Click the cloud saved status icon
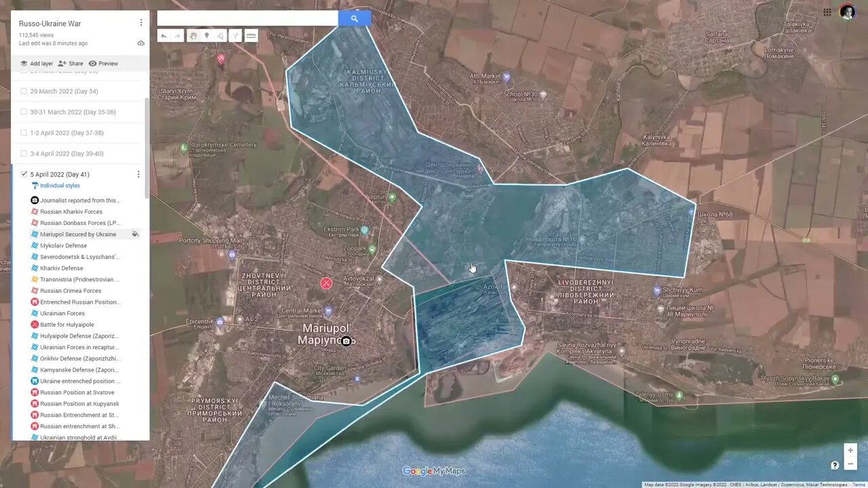 click(141, 43)
